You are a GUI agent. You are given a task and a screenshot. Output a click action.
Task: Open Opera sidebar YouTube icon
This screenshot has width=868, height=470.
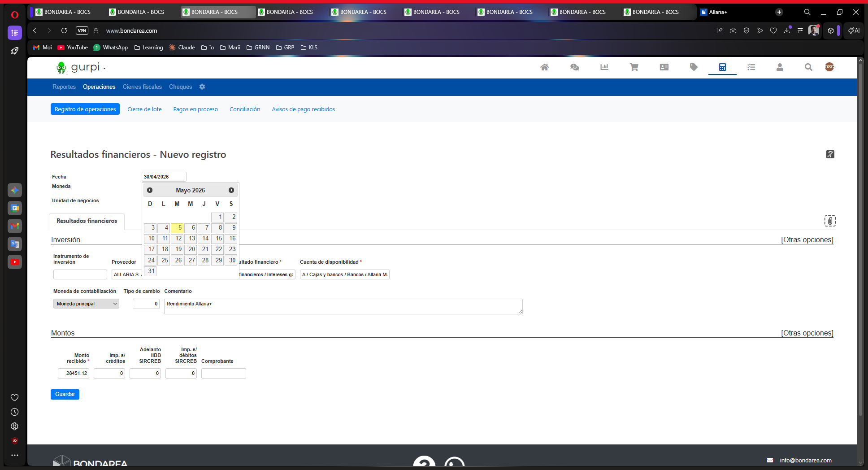coord(15,262)
